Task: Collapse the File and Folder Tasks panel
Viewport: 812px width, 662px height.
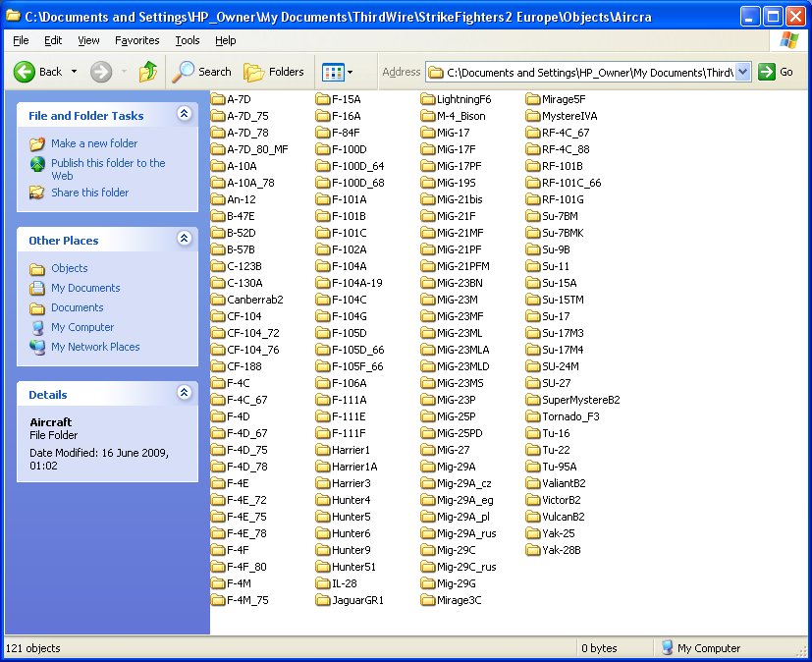Action: pos(184,113)
